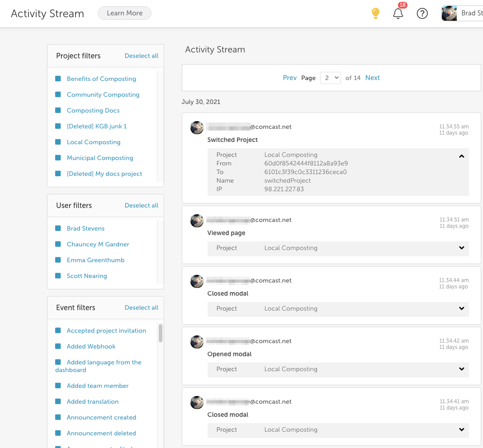Toggle Announcement created event checkbox

coord(58,417)
